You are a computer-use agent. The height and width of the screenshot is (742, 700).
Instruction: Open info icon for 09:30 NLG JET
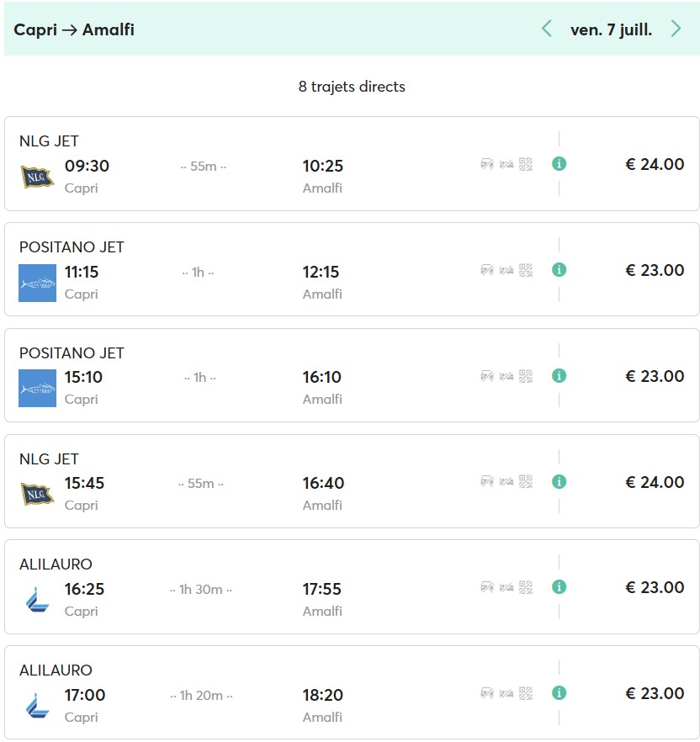(559, 164)
